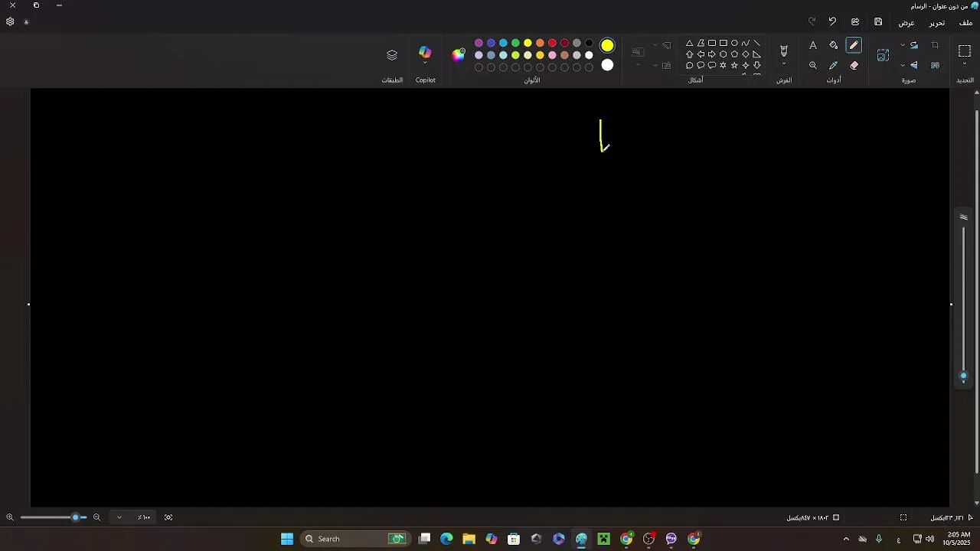Open the View menu (عرض)
The image size is (980, 551).
click(906, 23)
